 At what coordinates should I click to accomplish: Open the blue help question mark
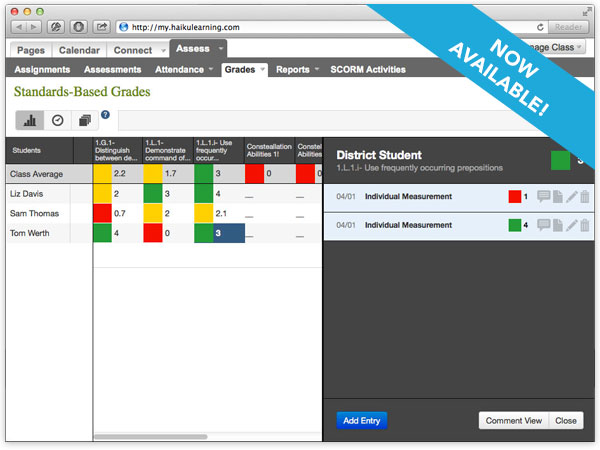105,115
